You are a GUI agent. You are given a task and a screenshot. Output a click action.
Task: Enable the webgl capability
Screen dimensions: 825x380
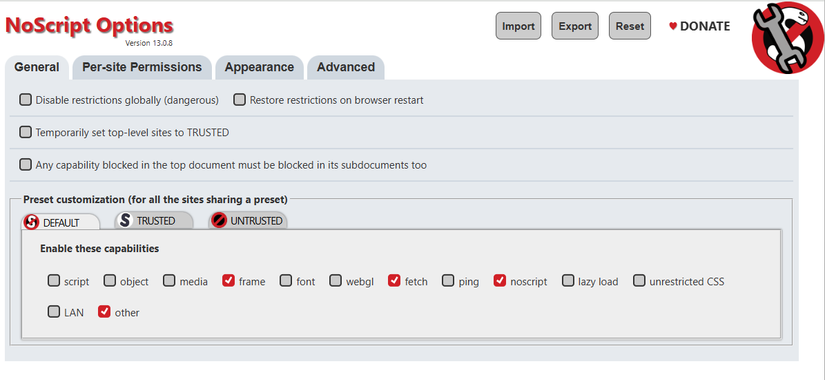(x=335, y=281)
